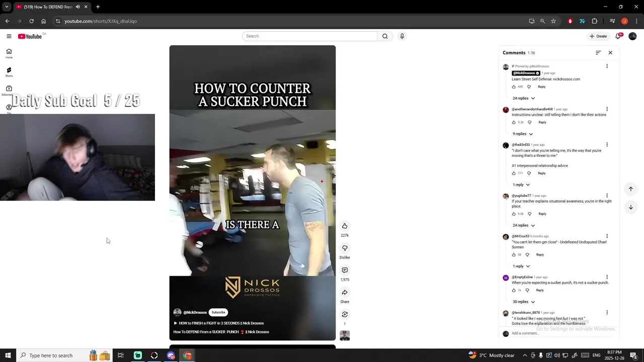This screenshot has width=644, height=362.
Task: Expand 1 reply under the83rd33
Action: pos(521,185)
